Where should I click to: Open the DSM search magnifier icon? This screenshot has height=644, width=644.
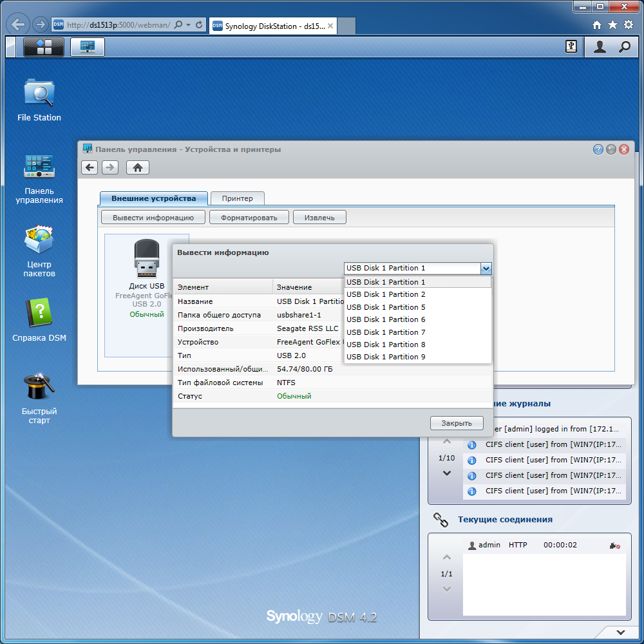[624, 47]
